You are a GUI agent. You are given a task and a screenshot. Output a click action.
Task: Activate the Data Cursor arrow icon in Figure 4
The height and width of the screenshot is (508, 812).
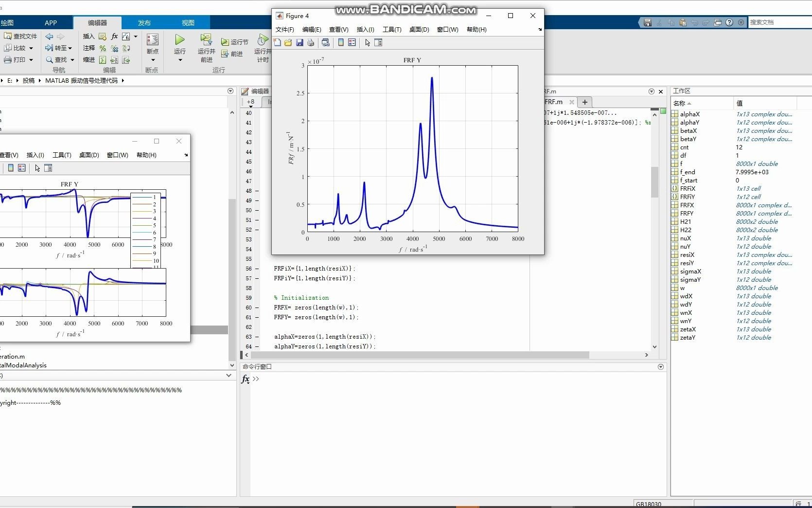(x=367, y=42)
